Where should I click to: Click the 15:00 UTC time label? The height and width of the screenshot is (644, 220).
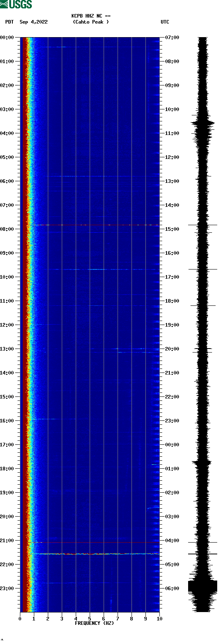tap(172, 229)
